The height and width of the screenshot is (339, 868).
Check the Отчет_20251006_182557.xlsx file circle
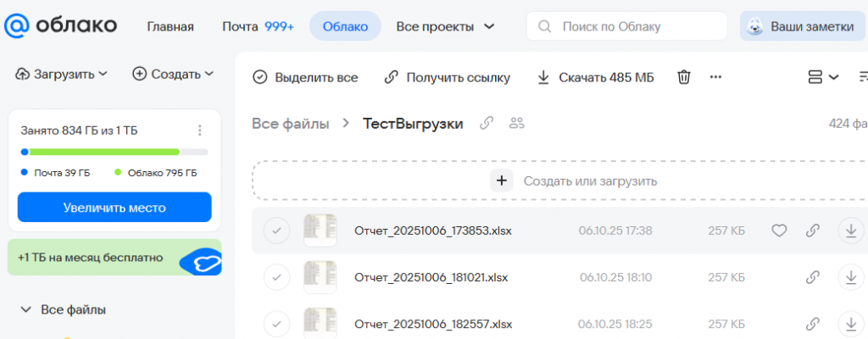coord(276,324)
